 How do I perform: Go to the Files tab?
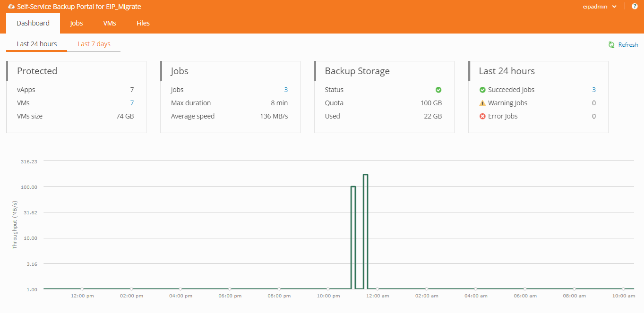pos(143,23)
